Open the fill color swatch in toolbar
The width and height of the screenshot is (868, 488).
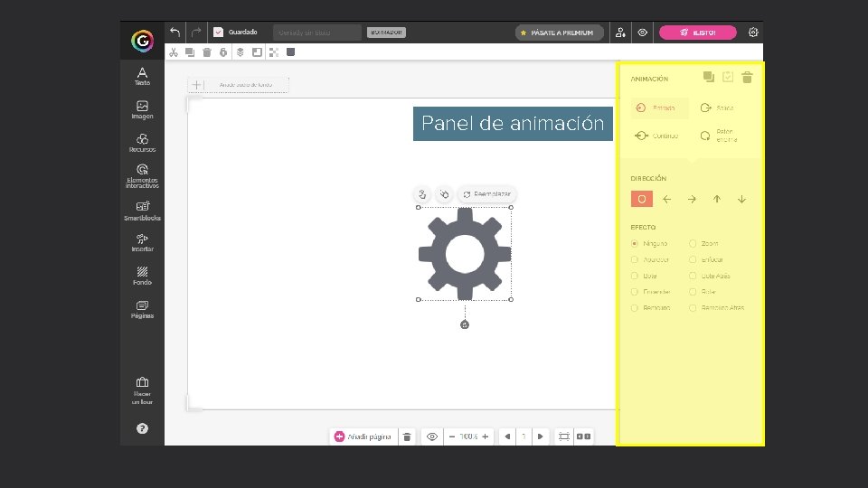[x=290, y=52]
